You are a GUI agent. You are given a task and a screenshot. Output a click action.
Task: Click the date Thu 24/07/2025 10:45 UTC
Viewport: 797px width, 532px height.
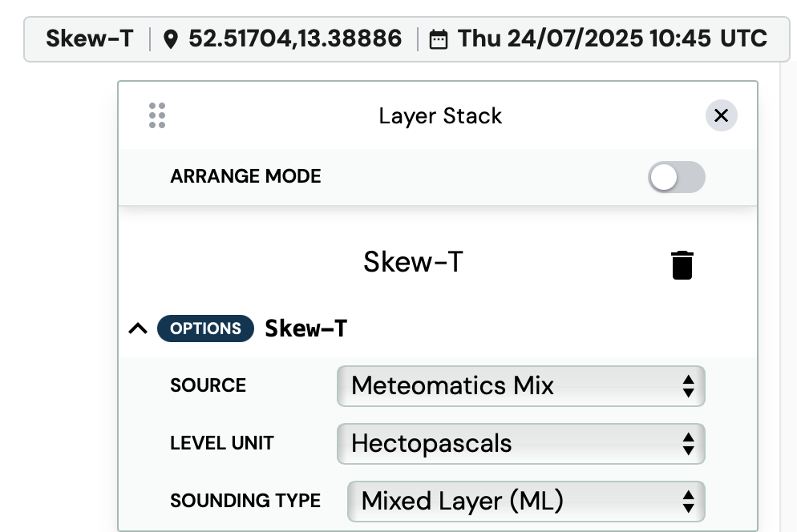pos(612,38)
